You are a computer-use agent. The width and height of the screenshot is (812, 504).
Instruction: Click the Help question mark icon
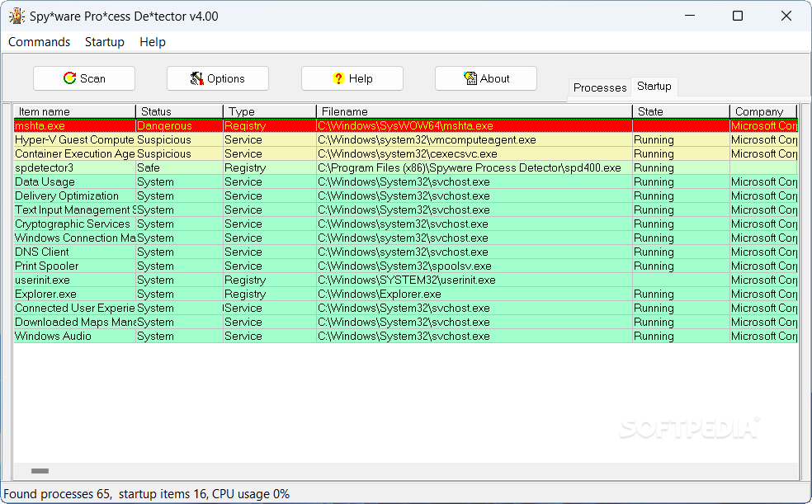click(x=338, y=78)
